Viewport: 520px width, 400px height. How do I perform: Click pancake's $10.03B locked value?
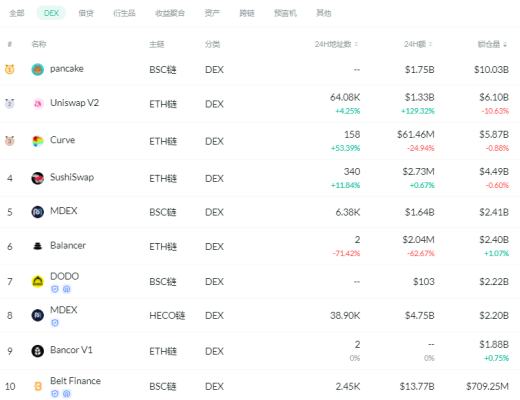[491, 70]
